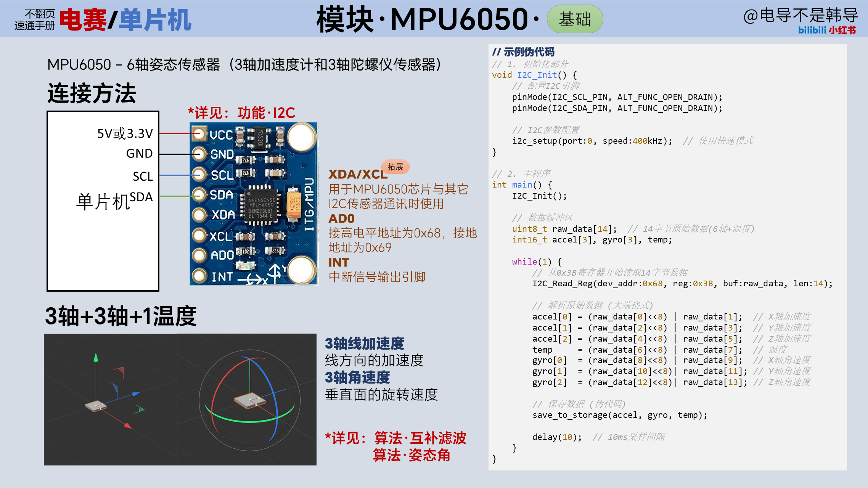Open the 功能·I2C reference note

click(242, 113)
